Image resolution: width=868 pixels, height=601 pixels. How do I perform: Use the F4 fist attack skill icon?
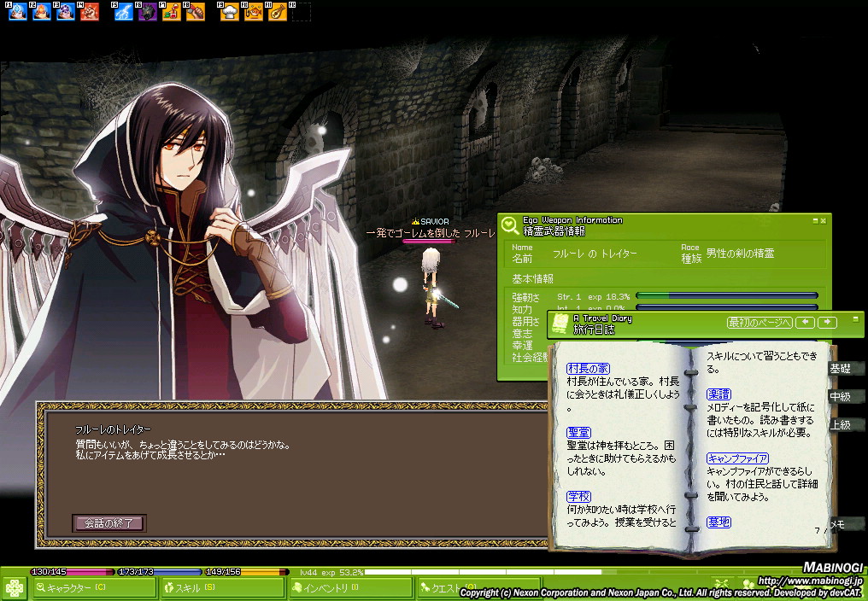[x=90, y=12]
